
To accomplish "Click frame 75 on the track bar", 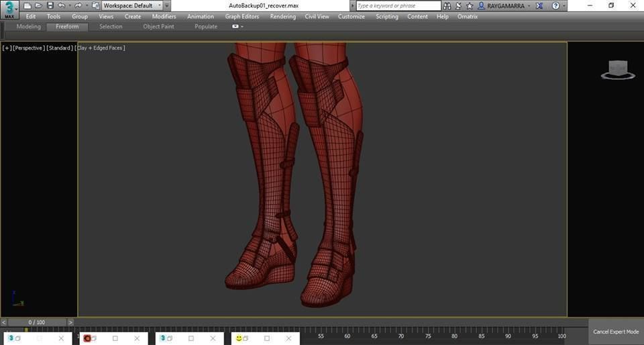I will point(428,336).
